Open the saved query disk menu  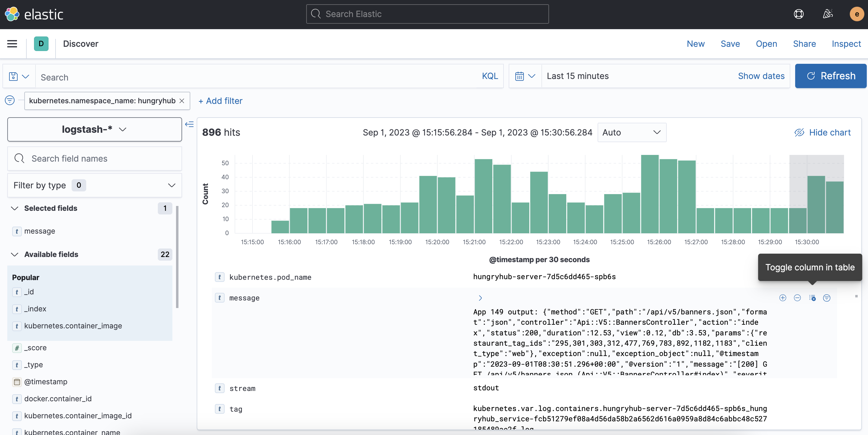pos(19,77)
